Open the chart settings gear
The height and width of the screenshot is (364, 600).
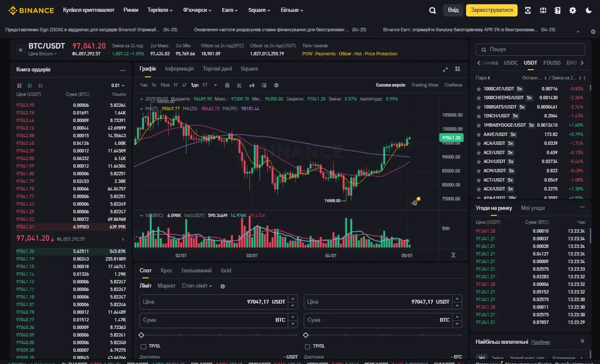pyautogui.click(x=276, y=85)
